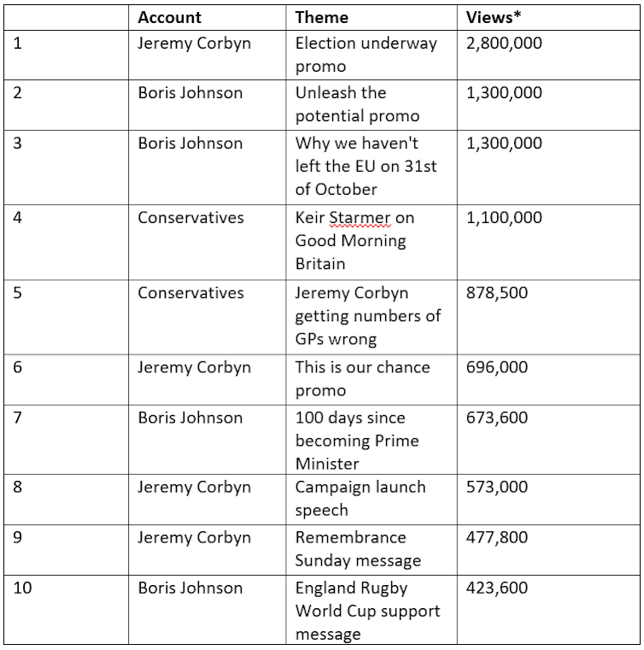Click the Account column header

coord(169,17)
